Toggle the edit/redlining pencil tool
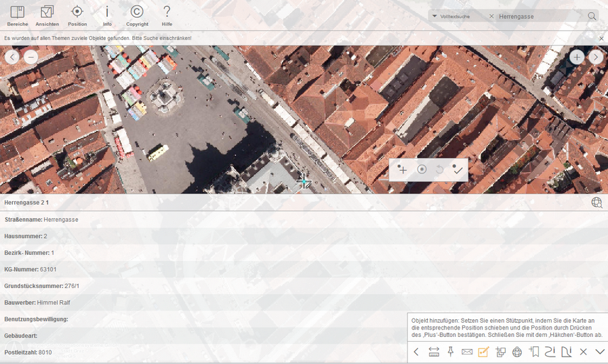The width and height of the screenshot is (608, 364). pyautogui.click(x=483, y=352)
